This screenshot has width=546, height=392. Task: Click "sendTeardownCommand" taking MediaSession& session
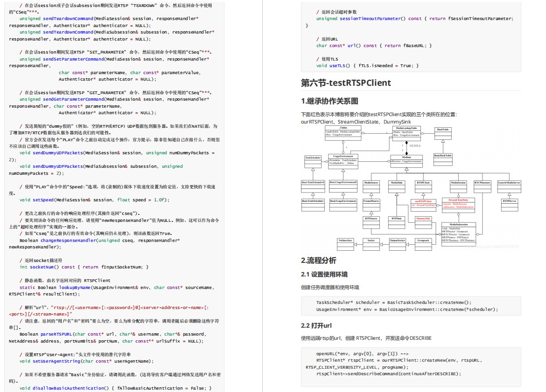(68, 19)
